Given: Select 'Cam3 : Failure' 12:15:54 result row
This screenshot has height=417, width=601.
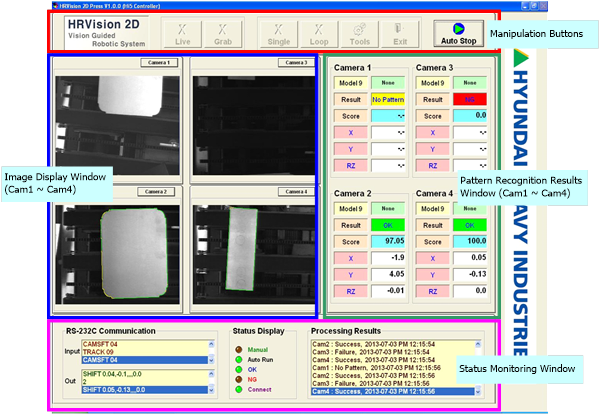Looking at the screenshot, I should pos(393,352).
